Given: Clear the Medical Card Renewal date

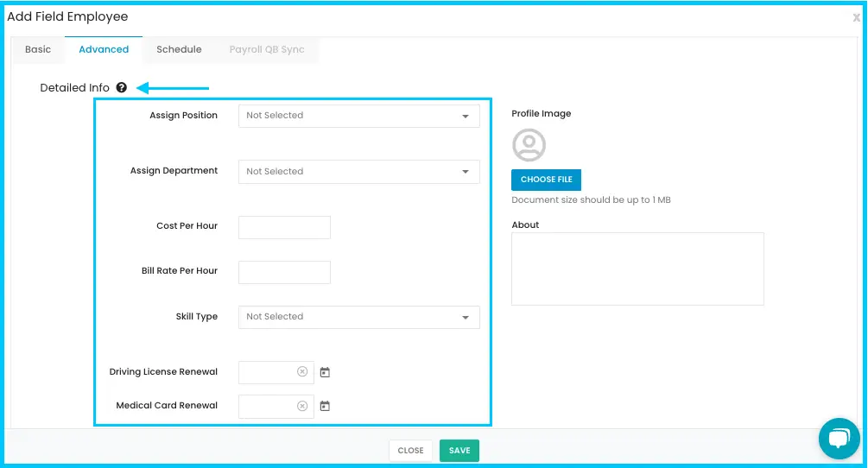Looking at the screenshot, I should [x=302, y=406].
